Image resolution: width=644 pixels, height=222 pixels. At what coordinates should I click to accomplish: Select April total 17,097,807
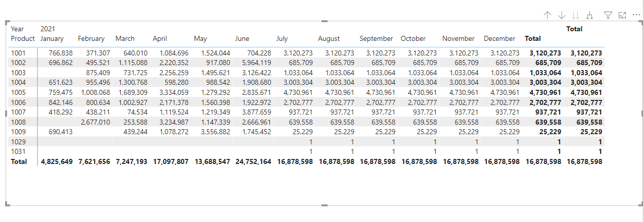pos(171,161)
